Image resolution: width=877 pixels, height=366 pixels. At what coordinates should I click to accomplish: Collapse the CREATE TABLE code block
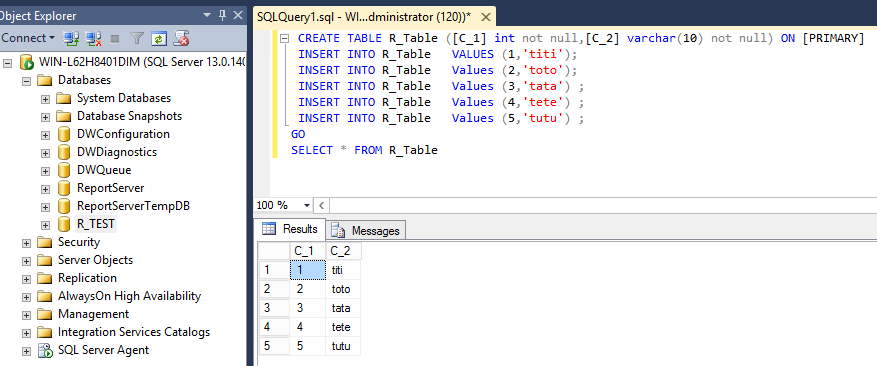click(x=284, y=39)
